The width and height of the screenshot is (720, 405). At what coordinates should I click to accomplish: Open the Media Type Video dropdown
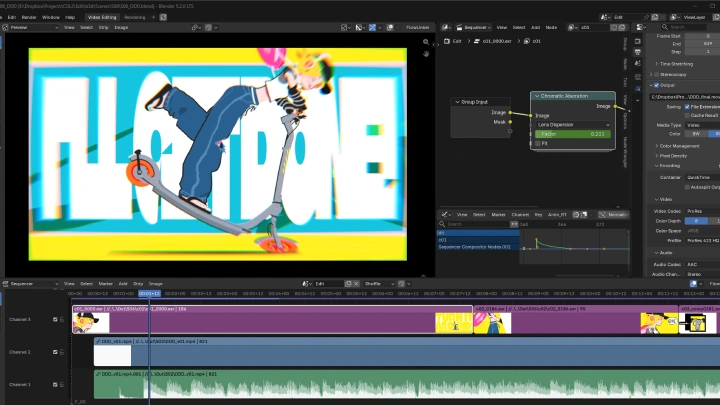(702, 125)
